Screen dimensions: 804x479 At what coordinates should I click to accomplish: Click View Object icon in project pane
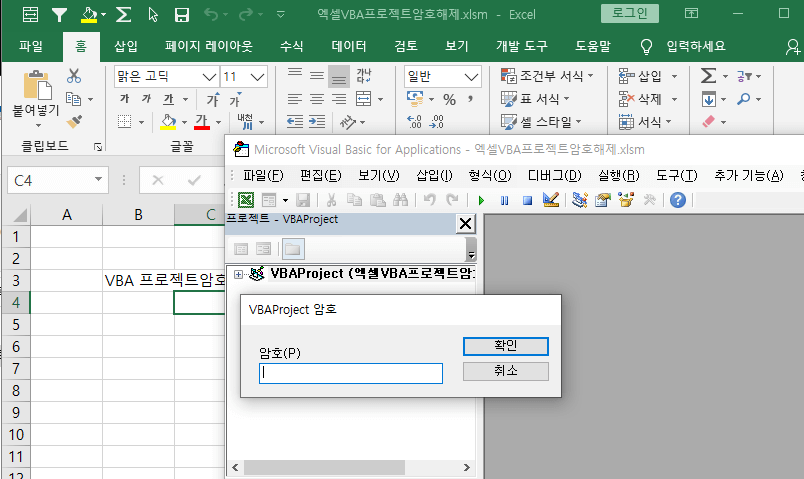[264, 249]
